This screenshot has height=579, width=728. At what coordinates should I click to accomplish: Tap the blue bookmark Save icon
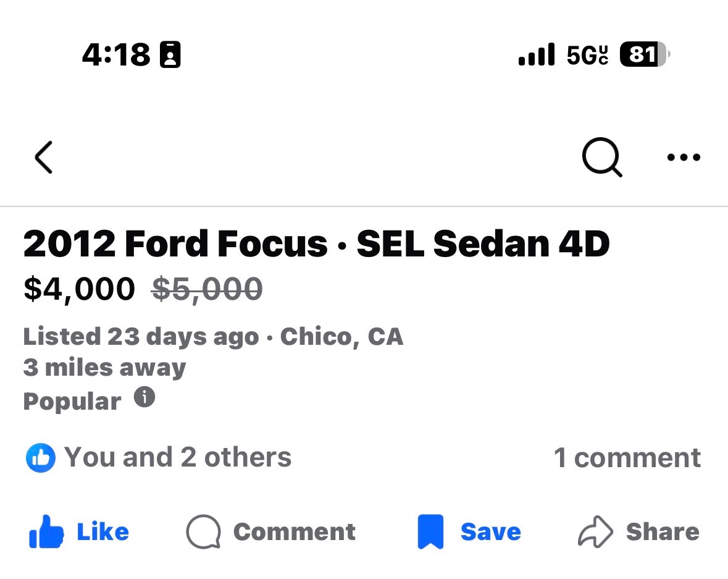tap(430, 532)
